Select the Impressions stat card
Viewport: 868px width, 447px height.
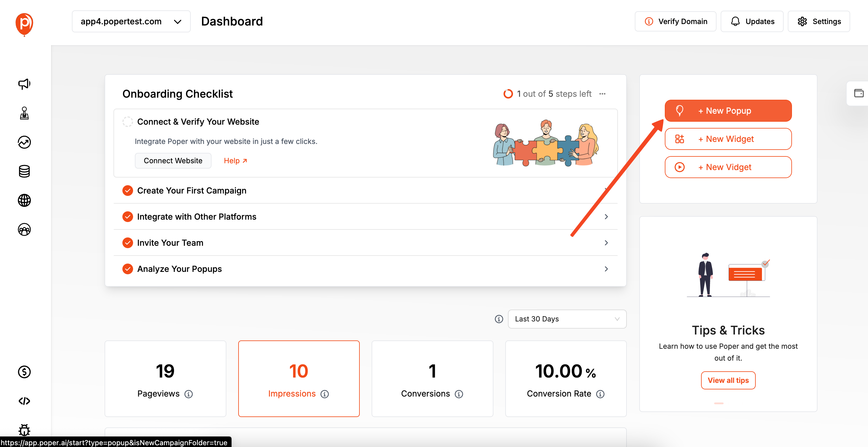click(x=299, y=379)
